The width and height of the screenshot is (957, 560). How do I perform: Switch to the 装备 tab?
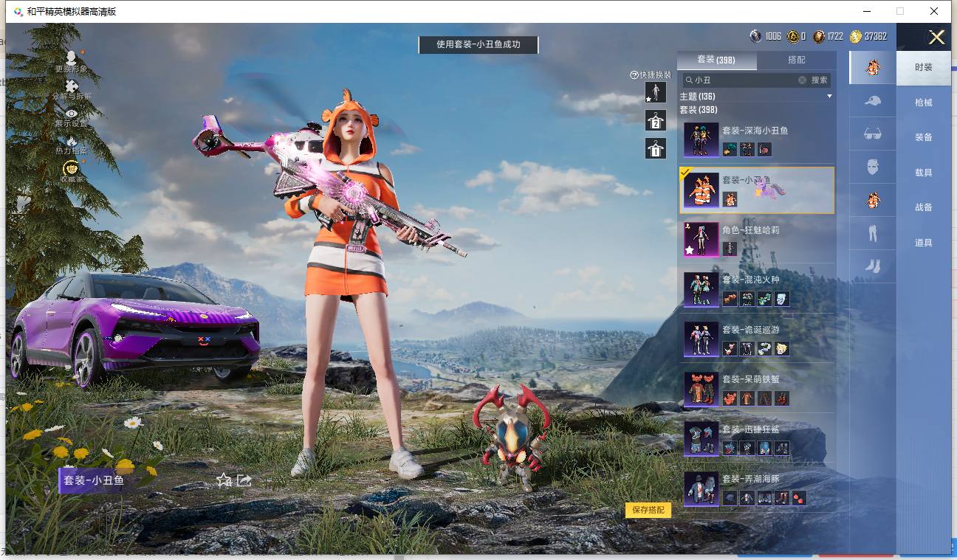(924, 137)
